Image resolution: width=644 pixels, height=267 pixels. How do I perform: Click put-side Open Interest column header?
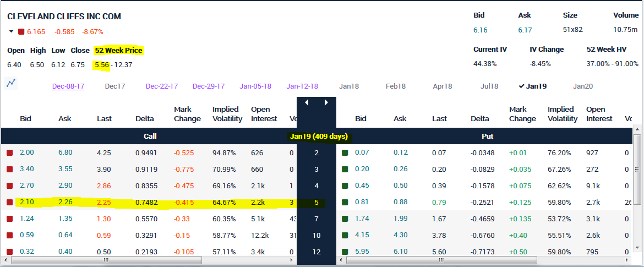599,114
